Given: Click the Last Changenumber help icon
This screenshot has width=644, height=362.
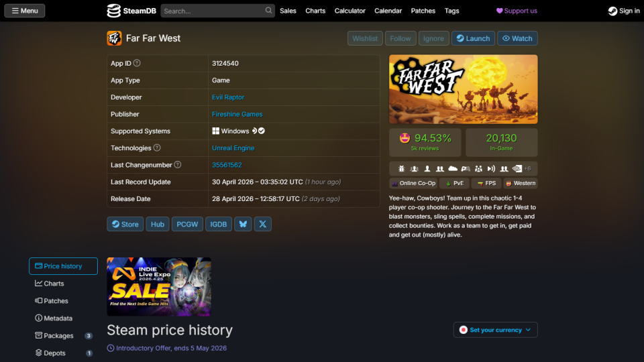Looking at the screenshot, I should coord(178,165).
